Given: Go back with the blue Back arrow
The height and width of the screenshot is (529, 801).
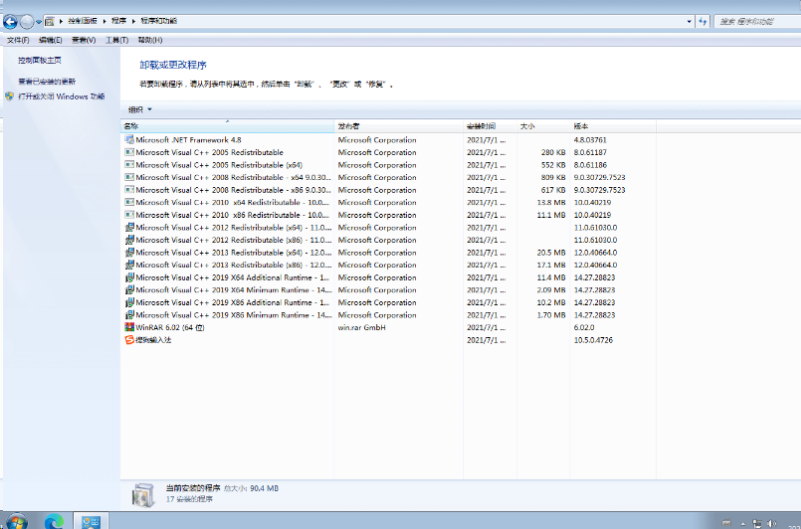Looking at the screenshot, I should [10, 21].
